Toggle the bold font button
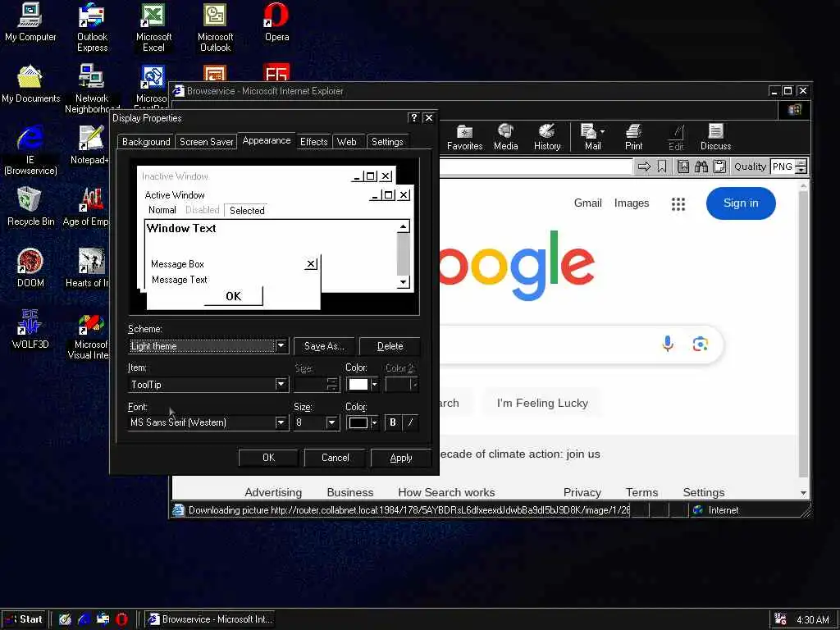840x630 pixels. pyautogui.click(x=393, y=422)
